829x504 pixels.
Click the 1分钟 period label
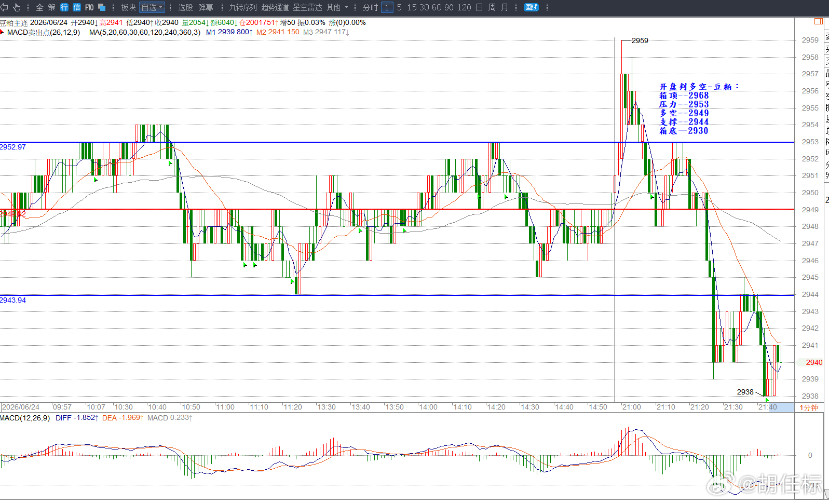pos(809,407)
